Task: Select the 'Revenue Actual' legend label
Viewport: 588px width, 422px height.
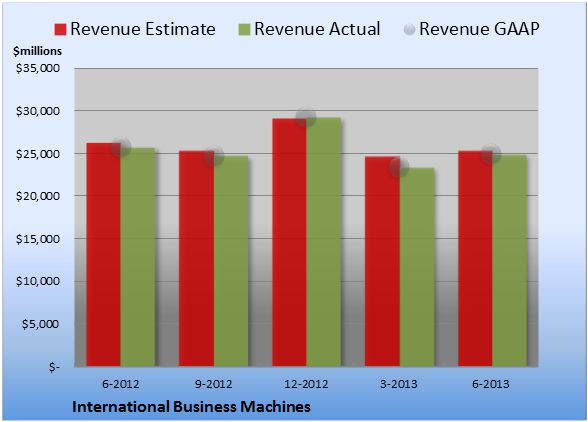Action: 317,29
